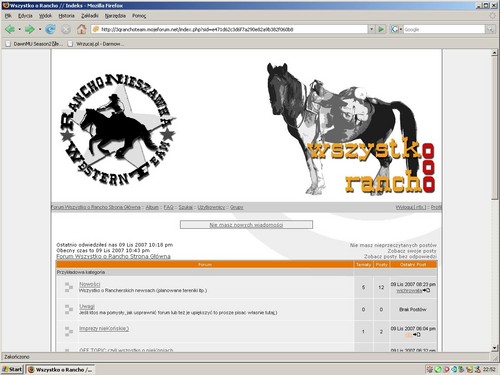Screen dimensions: 500x375
Task: Open the search engine selector dropdown
Action: (396, 29)
